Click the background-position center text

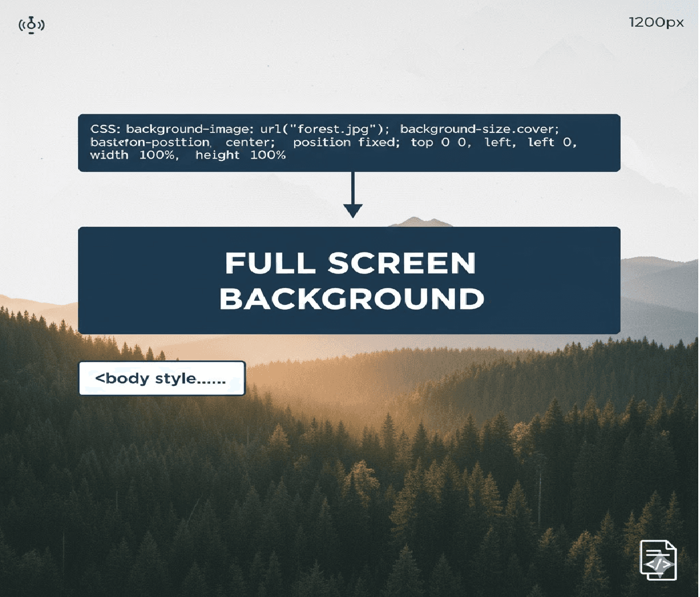[x=175, y=143]
